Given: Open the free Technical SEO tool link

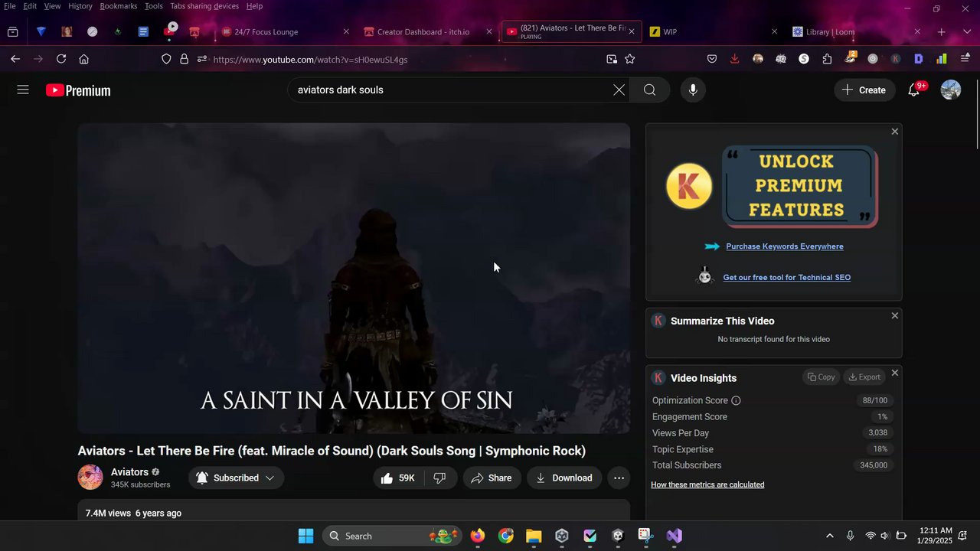Looking at the screenshot, I should [787, 278].
